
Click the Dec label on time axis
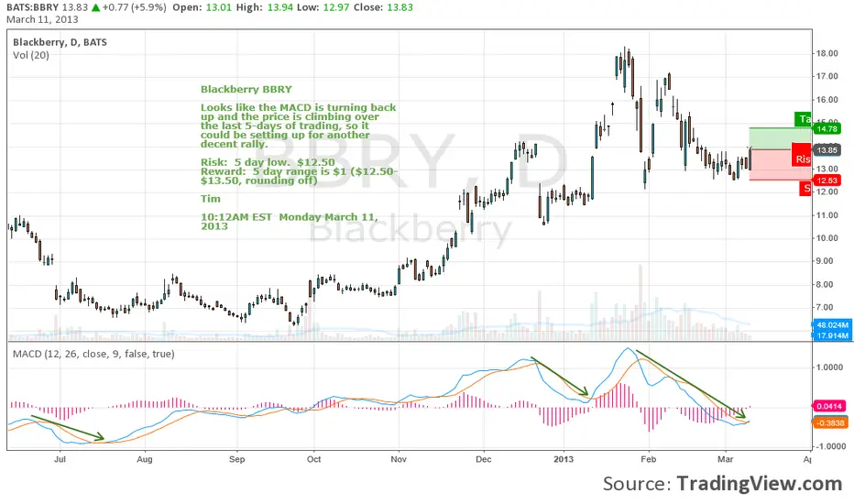(484, 459)
